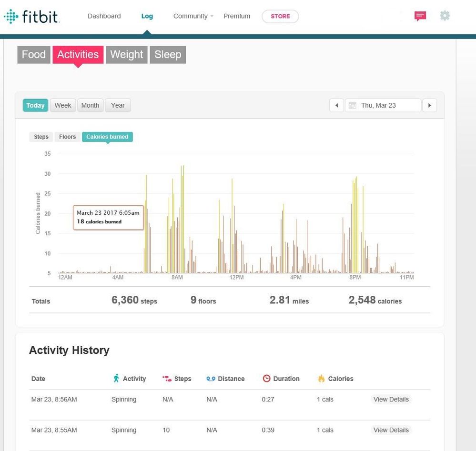Click the Thu, Mar 23 date field
Screen dimensions: 476x451
(384, 105)
